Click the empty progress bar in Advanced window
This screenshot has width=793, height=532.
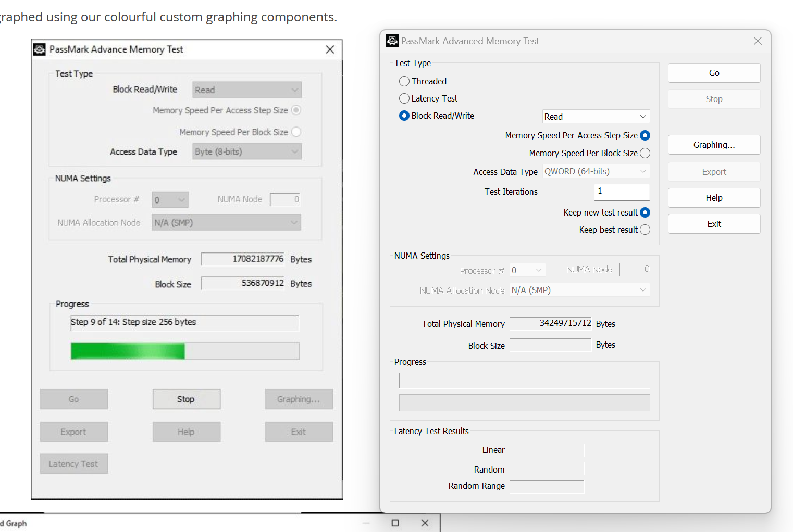[x=525, y=403]
